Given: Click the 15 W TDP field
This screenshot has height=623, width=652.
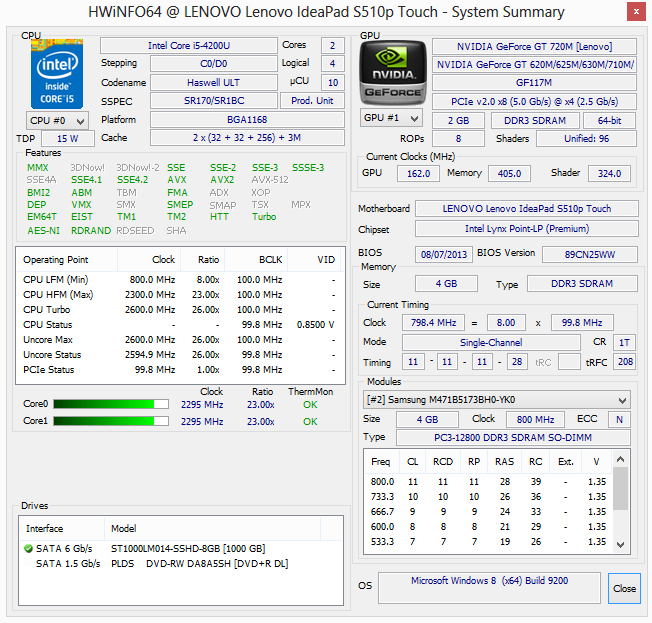Looking at the screenshot, I should click(68, 138).
